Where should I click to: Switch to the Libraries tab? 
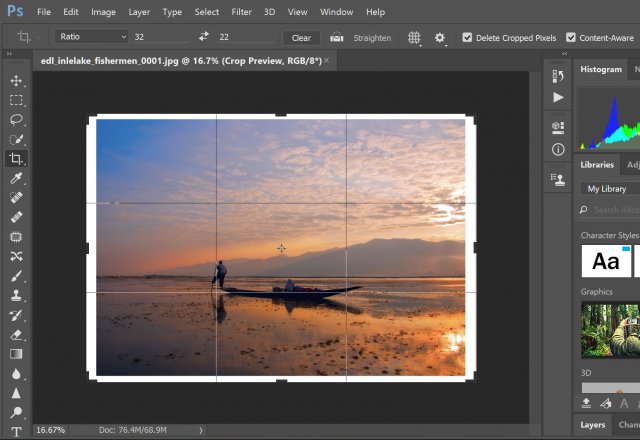[597, 164]
